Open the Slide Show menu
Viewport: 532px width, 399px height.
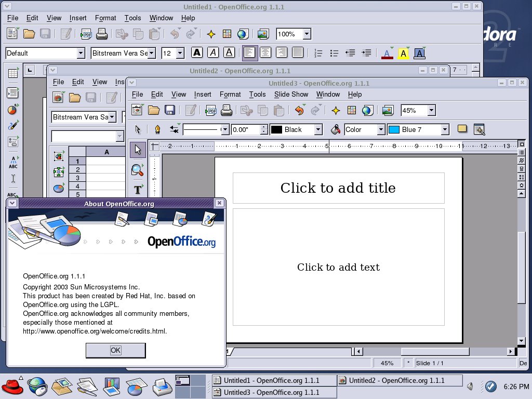[291, 94]
